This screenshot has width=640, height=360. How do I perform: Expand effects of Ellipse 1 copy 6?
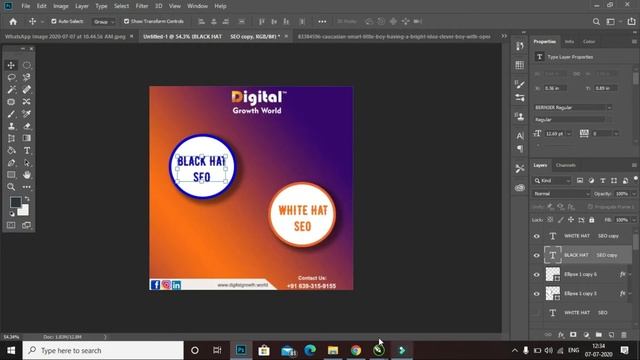tap(630, 274)
